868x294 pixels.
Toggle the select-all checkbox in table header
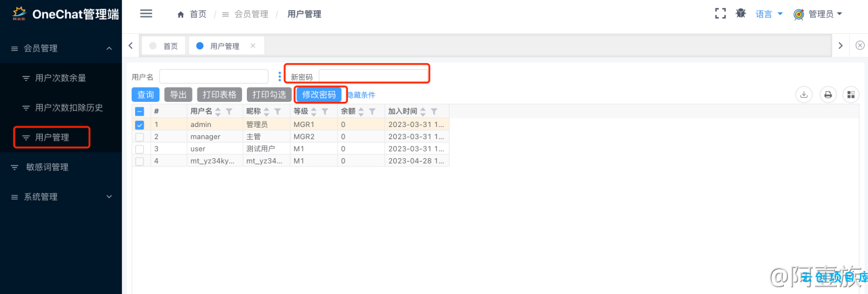click(x=140, y=111)
